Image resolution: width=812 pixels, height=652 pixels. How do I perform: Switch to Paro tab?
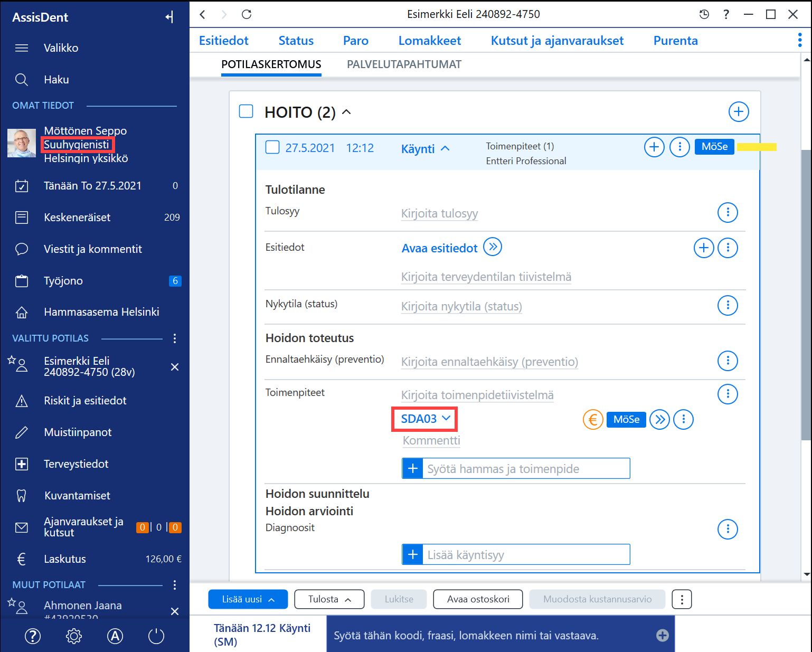pos(356,41)
